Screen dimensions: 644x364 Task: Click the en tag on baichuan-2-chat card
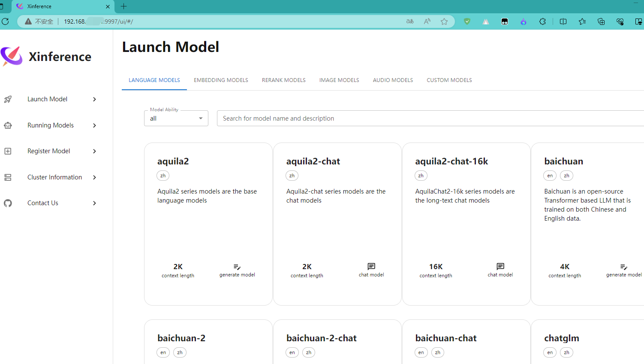click(x=292, y=352)
